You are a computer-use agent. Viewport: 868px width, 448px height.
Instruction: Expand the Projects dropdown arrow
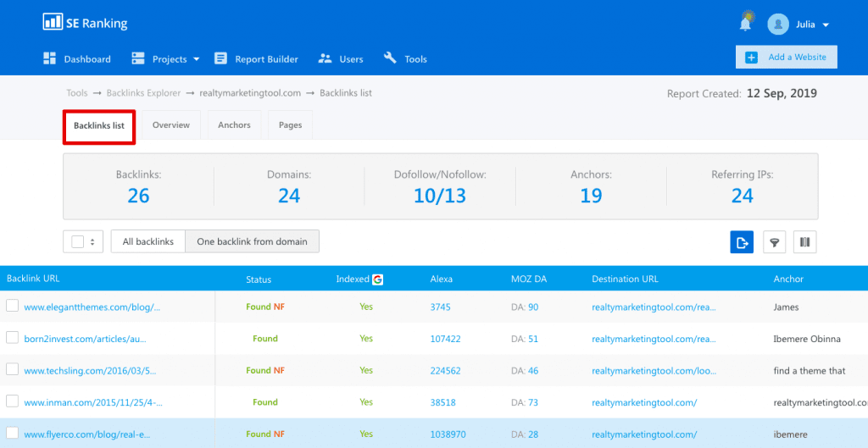tap(196, 59)
